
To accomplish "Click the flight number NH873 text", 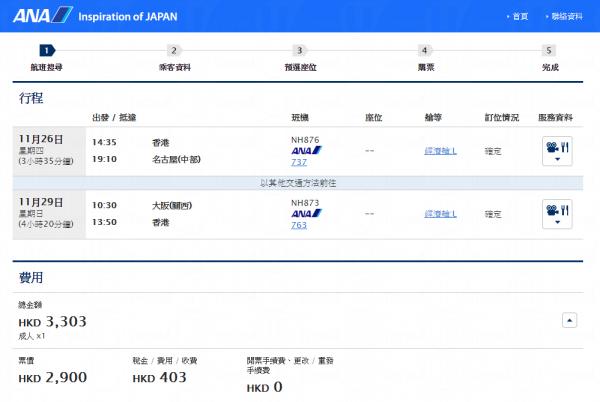I will pos(305,203).
